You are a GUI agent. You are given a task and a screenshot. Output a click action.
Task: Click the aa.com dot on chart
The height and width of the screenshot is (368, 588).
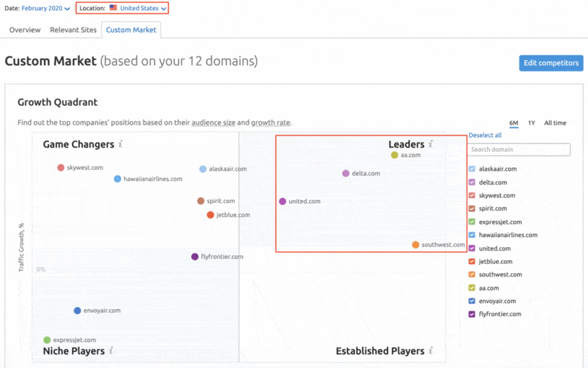(x=395, y=155)
